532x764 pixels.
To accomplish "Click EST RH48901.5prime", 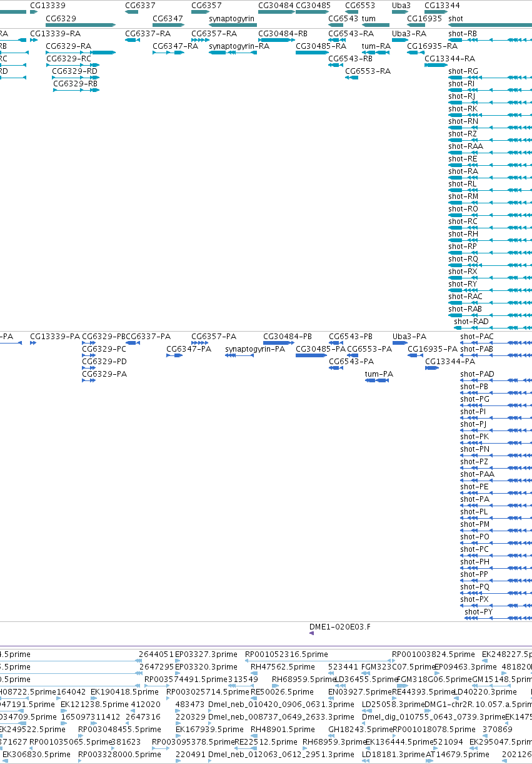I will coord(283,730).
